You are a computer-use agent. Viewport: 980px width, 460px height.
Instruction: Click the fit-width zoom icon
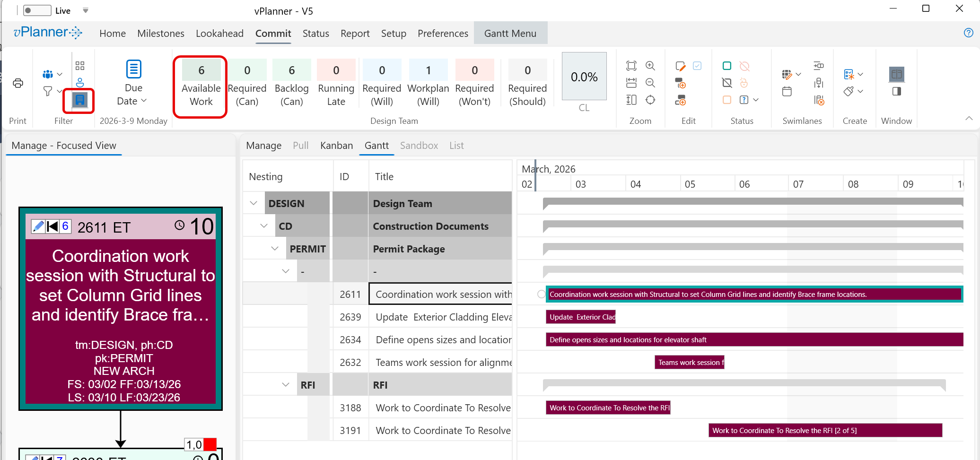tap(631, 83)
